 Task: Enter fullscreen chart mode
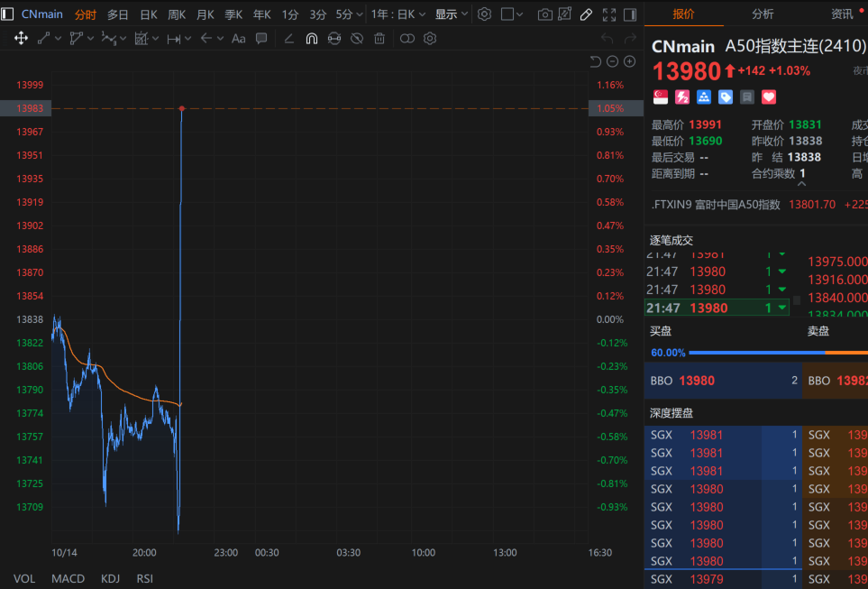[x=608, y=14]
